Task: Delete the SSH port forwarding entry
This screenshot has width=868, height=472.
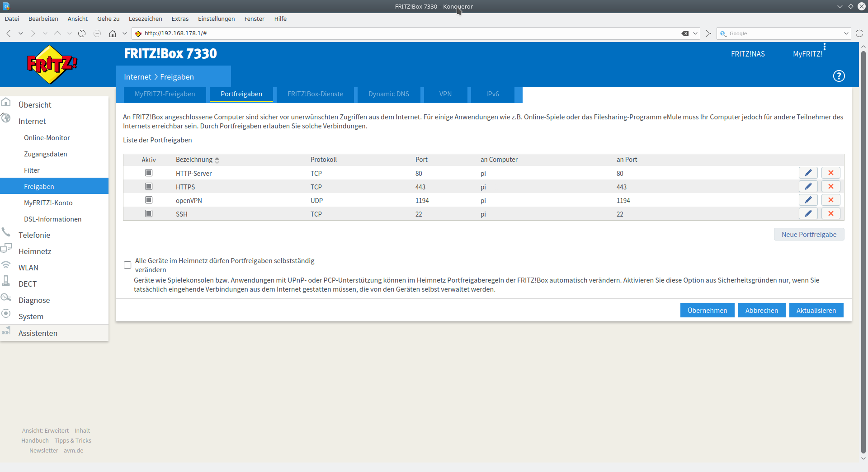Action: point(830,213)
